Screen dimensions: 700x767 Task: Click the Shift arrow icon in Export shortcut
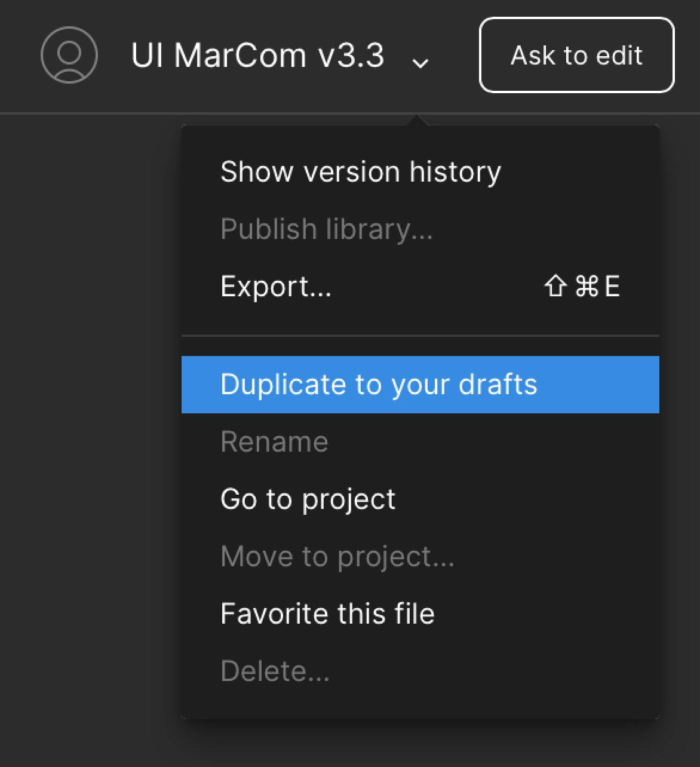tap(555, 286)
